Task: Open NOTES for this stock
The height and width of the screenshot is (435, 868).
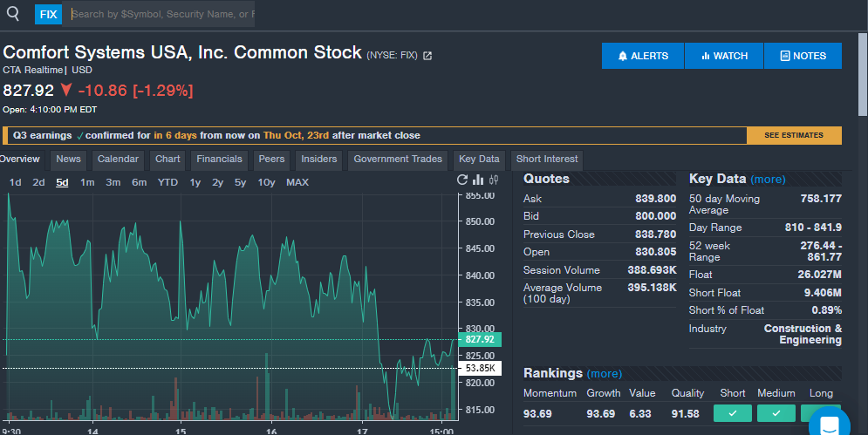Action: [803, 56]
